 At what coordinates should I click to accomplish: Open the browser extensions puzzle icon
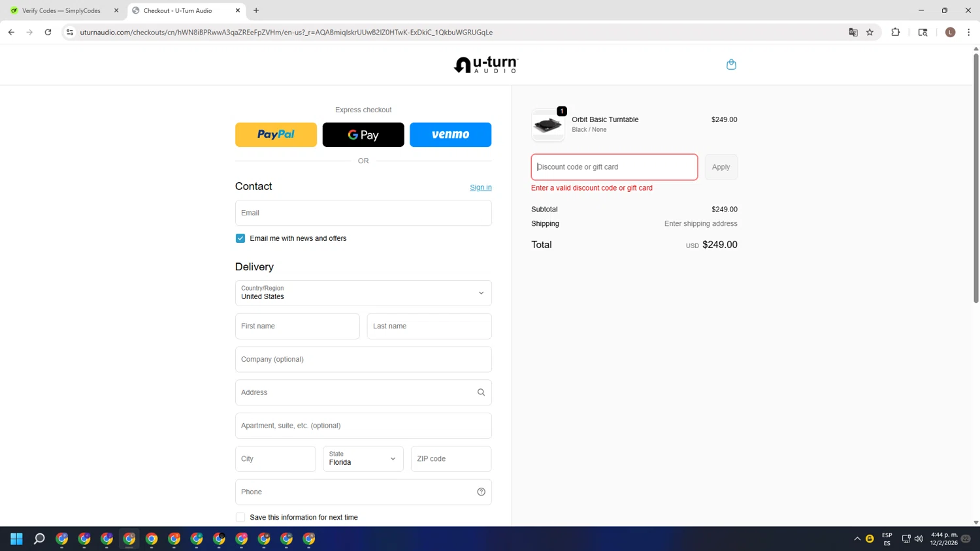(895, 32)
